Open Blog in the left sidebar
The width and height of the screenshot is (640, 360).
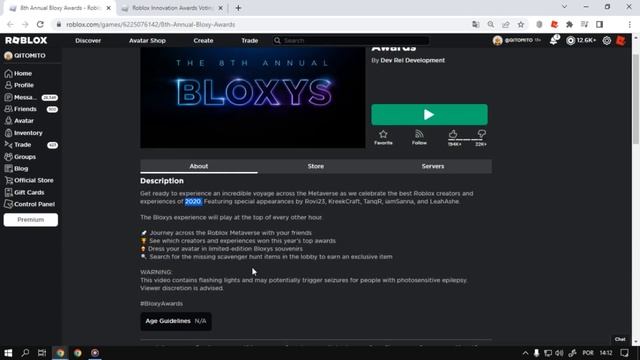16,169
